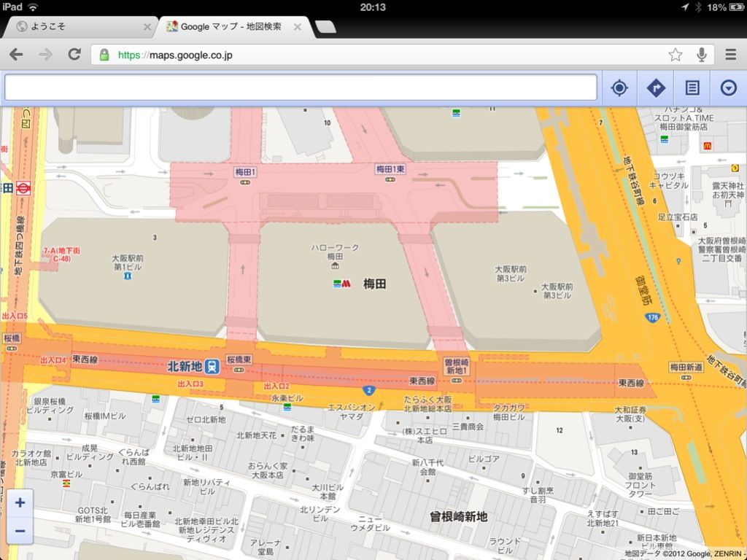Tap the iPad Wi-Fi status icon
The image size is (747, 560).
click(x=33, y=7)
